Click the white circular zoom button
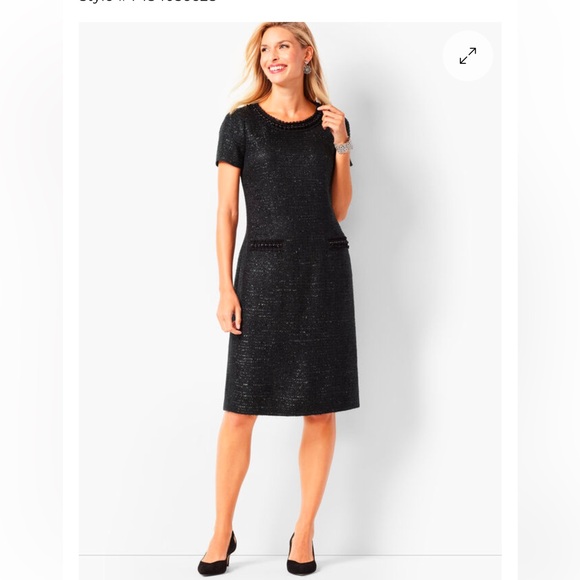This screenshot has height=580, width=580. [x=468, y=56]
